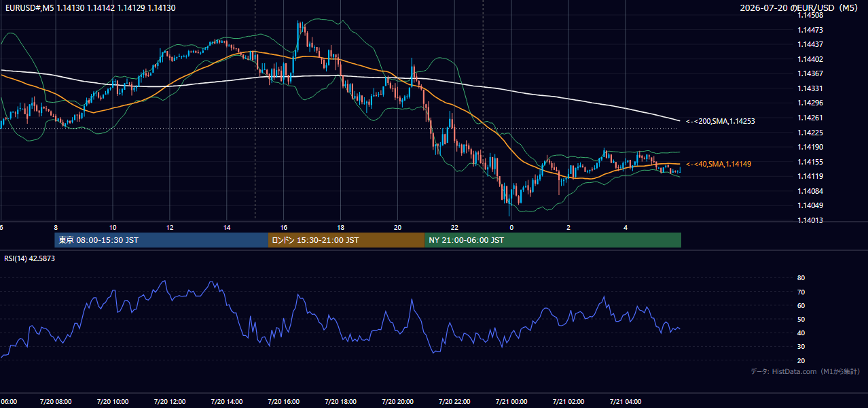Image resolution: width=868 pixels, height=408 pixels.
Task: Click the EURUSD#,M5 chart header text
Action: coord(90,7)
